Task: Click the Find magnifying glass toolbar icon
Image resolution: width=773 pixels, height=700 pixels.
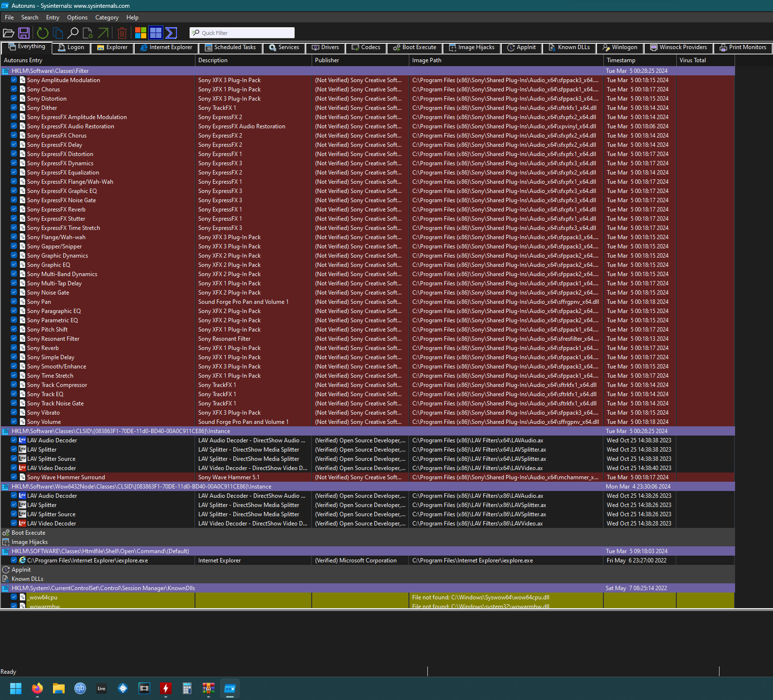Action: [x=73, y=33]
